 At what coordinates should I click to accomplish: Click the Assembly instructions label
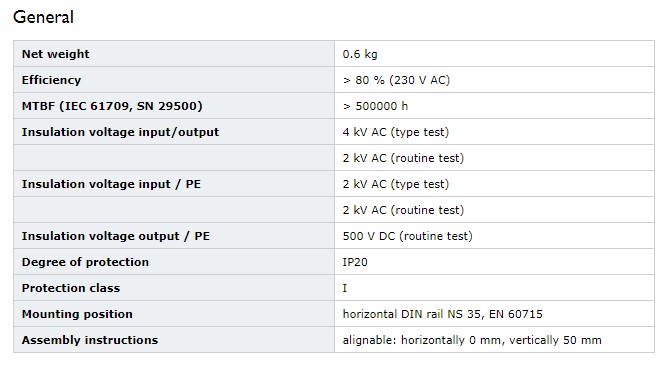[x=90, y=340]
